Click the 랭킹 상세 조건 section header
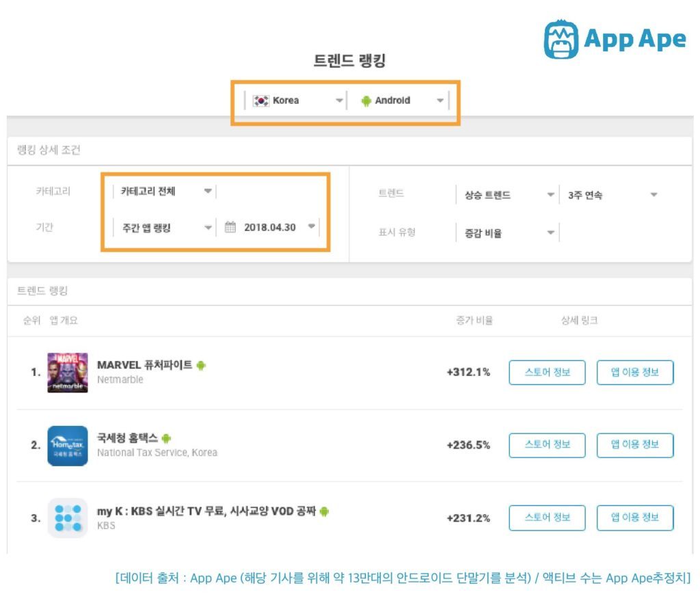The width and height of the screenshot is (700, 603). (49, 150)
